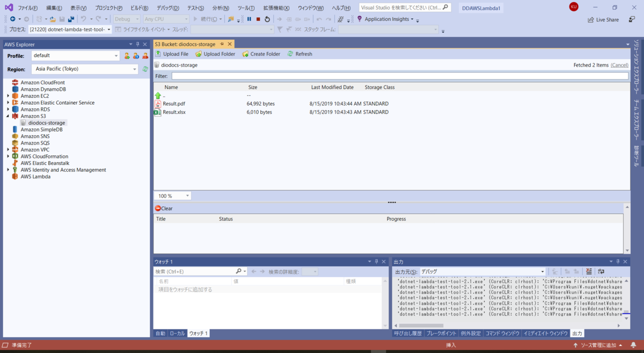
Task: Click the refresh icon beside Region dropdown
Action: (x=145, y=69)
